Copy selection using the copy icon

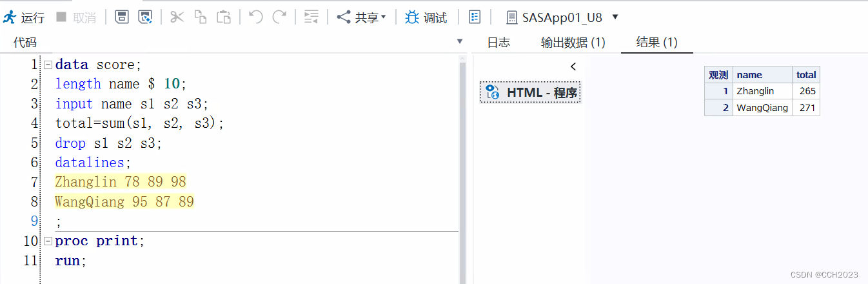point(201,17)
